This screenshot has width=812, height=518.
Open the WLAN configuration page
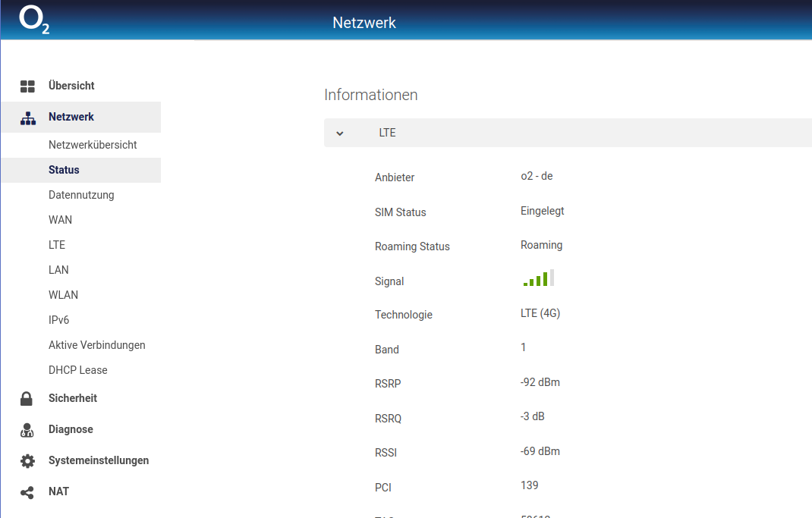click(x=63, y=295)
